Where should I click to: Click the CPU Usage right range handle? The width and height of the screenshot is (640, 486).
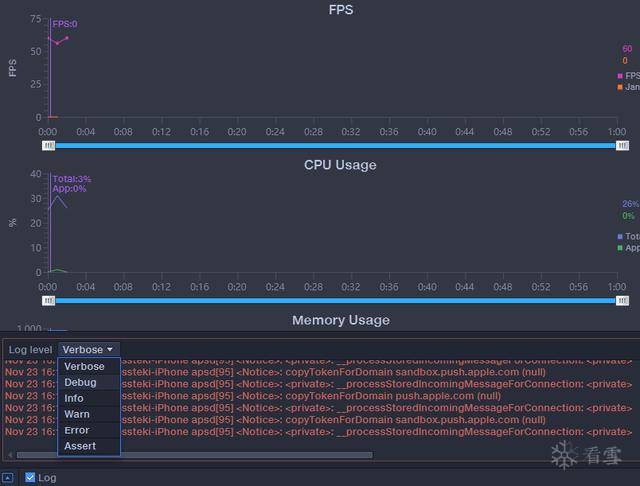[622, 300]
